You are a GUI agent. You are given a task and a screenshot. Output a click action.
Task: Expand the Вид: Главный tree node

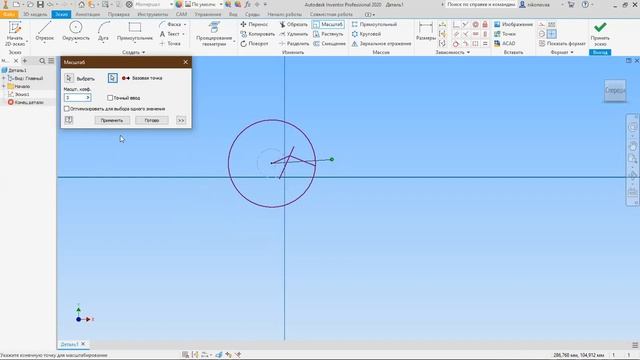point(4,78)
